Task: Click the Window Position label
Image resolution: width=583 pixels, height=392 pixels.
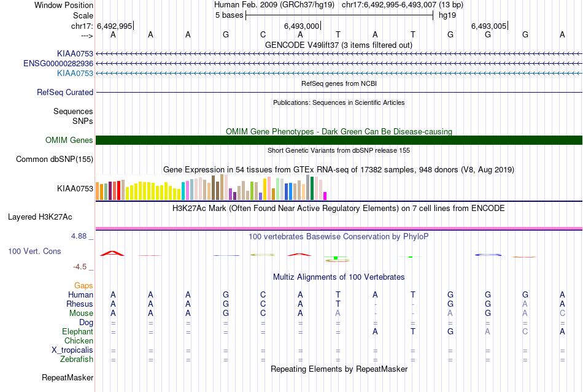Action: (64, 5)
